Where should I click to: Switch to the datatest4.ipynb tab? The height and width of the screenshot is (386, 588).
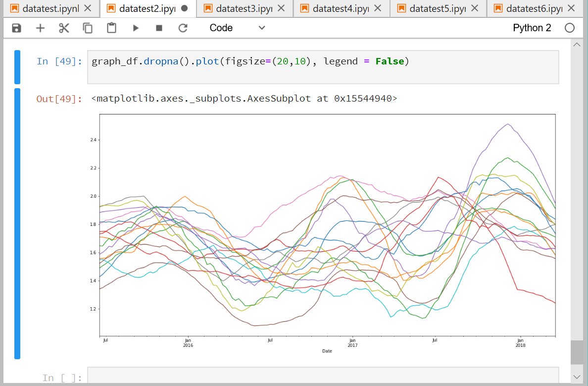coord(341,8)
